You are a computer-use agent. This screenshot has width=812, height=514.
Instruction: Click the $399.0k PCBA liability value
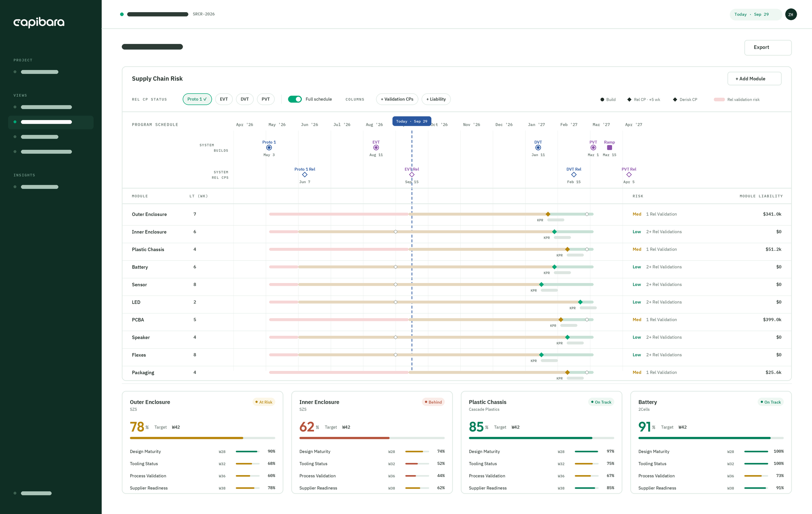[x=772, y=320]
